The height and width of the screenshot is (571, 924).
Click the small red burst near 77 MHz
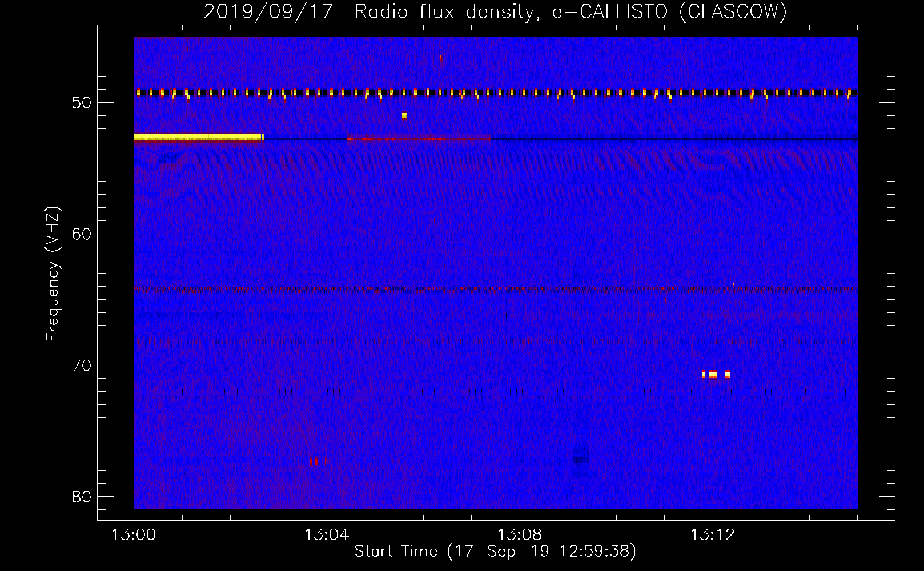(x=314, y=461)
